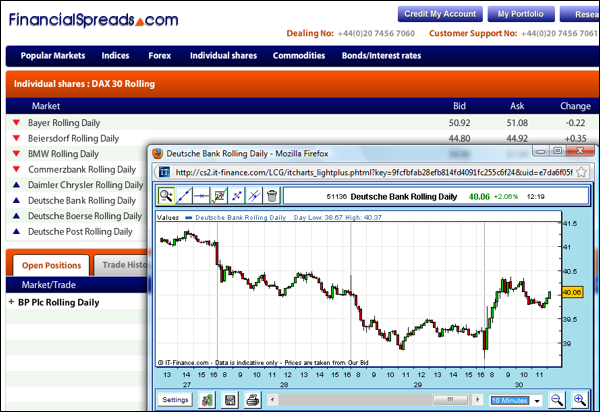600x412 pixels.
Task: Click blue arrow beside Daimler Chrysler Rolling Daily
Action: click(16, 185)
